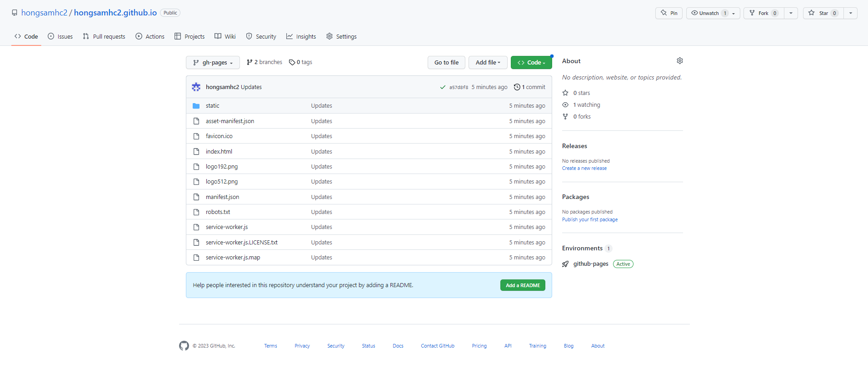
Task: View the 0 tags link
Action: pos(300,62)
